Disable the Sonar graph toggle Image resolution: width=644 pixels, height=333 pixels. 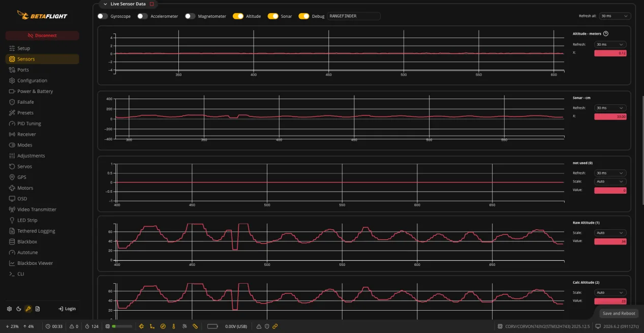tap(273, 16)
